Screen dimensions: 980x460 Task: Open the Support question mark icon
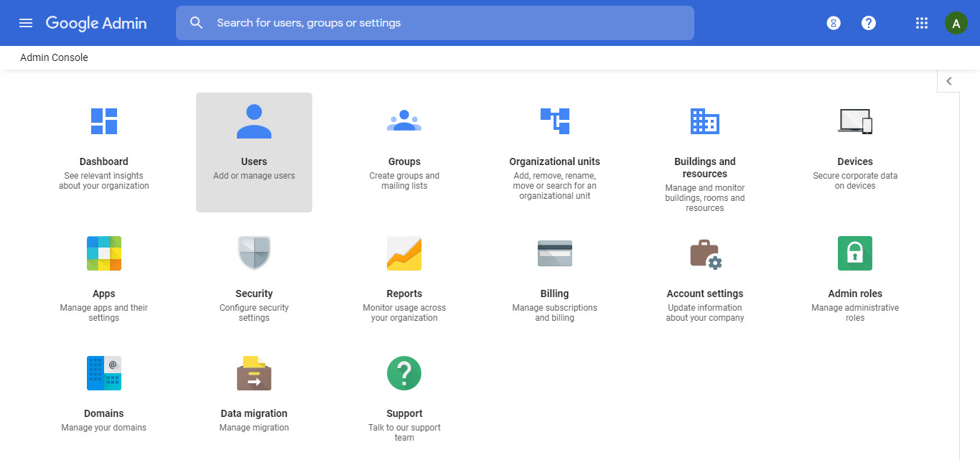click(404, 373)
